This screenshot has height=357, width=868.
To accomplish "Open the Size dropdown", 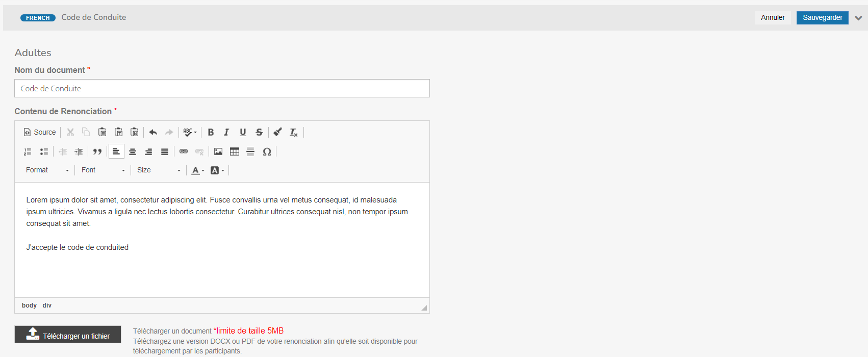I will click(158, 170).
